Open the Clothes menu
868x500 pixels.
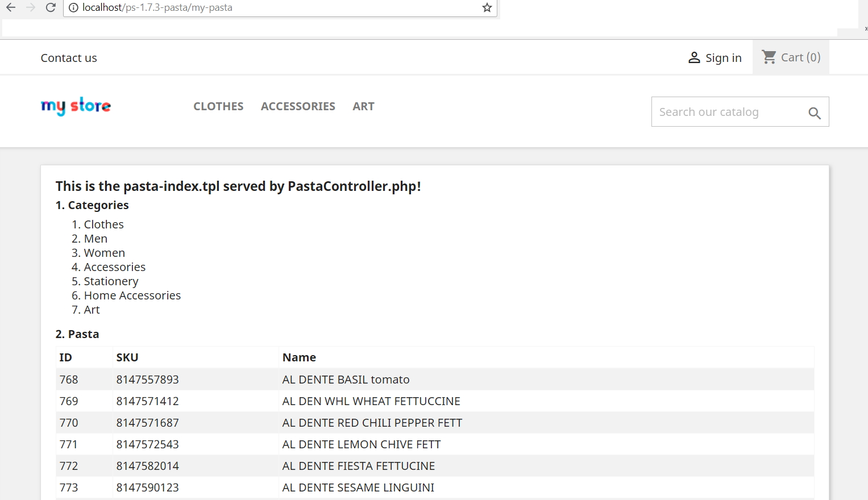click(x=218, y=106)
